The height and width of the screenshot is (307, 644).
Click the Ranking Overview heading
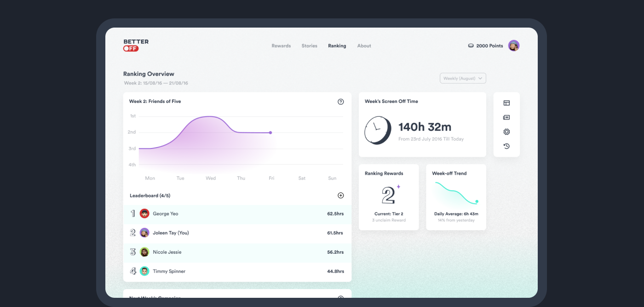[149, 74]
